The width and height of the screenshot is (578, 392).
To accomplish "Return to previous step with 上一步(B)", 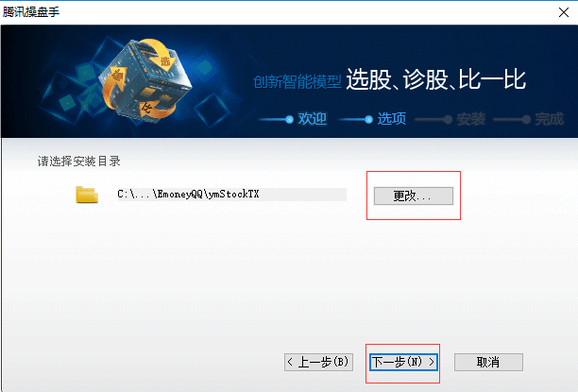I will [x=318, y=362].
